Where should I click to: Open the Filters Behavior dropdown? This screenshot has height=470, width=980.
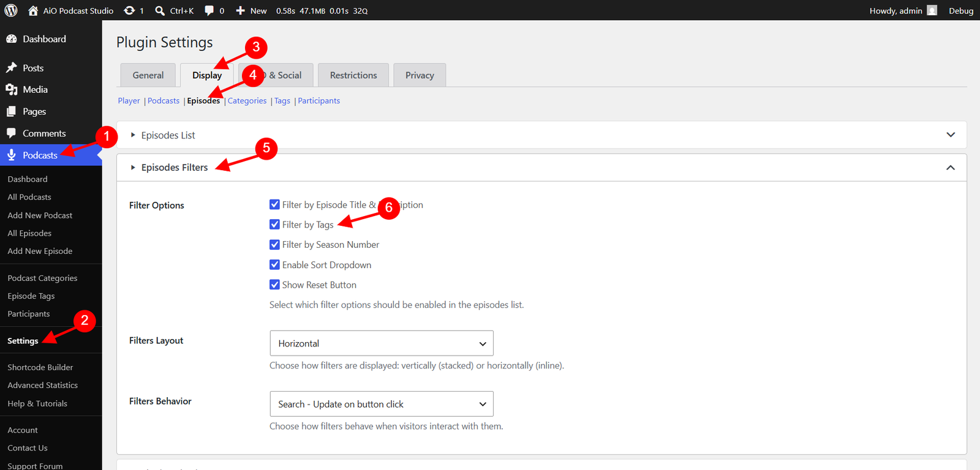click(382, 404)
